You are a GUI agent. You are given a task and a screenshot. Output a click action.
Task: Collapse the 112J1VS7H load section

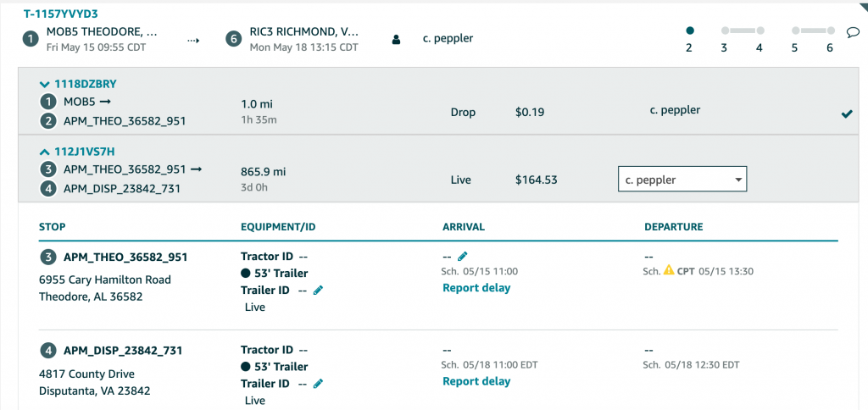(x=44, y=152)
